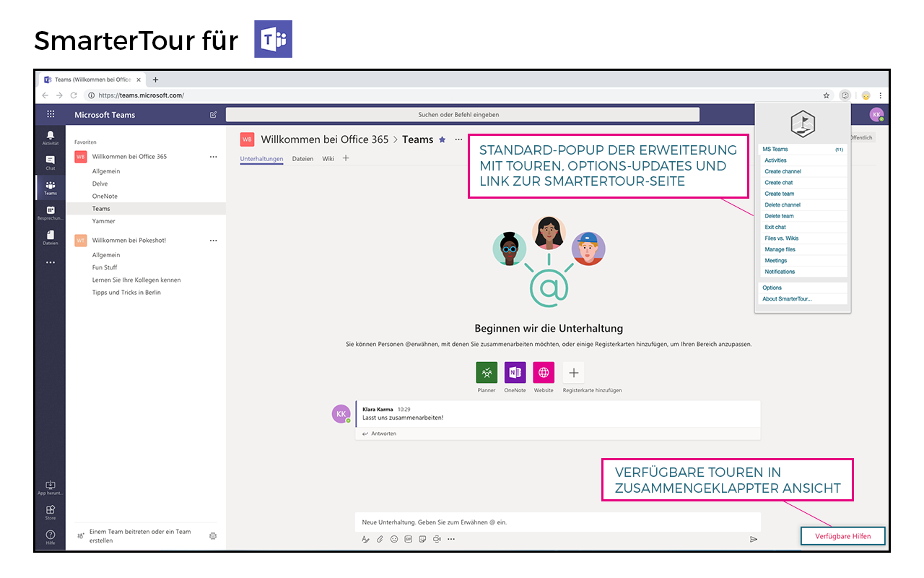The width and height of the screenshot is (924, 578).
Task: Click the Suchen oder Befehl eingeben search box
Action: coord(463,114)
